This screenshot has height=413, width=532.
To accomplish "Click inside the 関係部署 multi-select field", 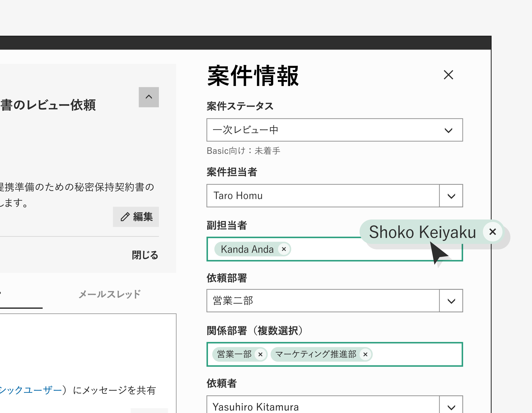I will 334,354.
